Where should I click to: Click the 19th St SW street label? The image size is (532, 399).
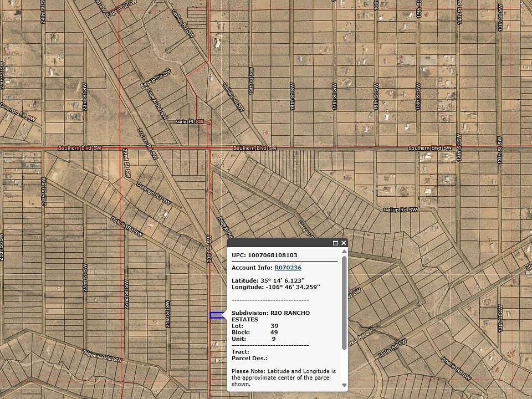(251, 81)
